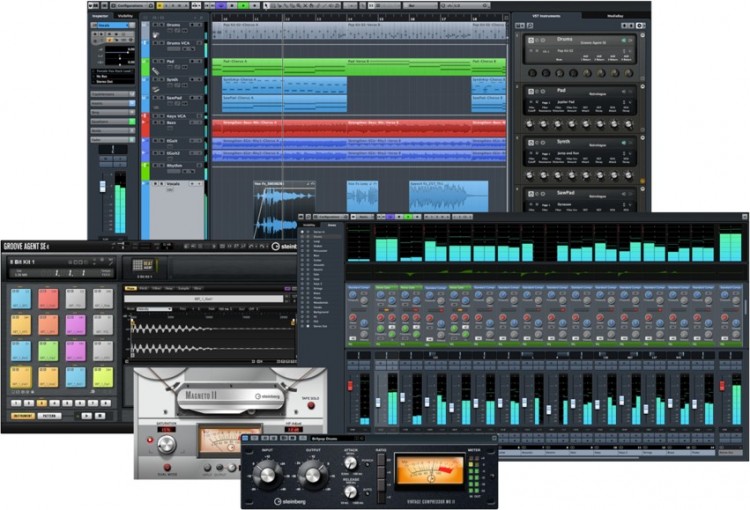Select the Object Selection arrow tool in project toolbar
750x510 pixels.
tap(266, 6)
